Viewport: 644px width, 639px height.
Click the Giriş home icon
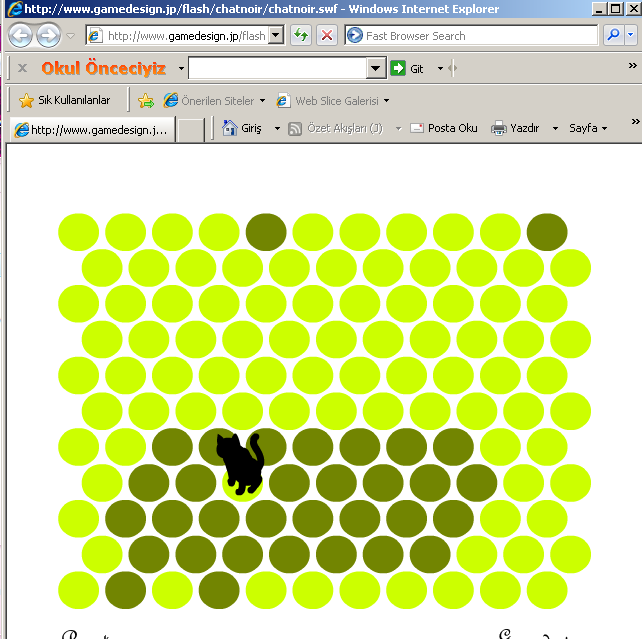pyautogui.click(x=230, y=128)
